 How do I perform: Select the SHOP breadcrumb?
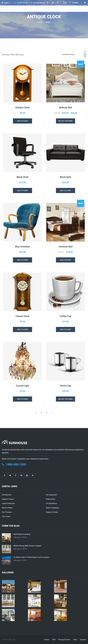tap(48, 23)
